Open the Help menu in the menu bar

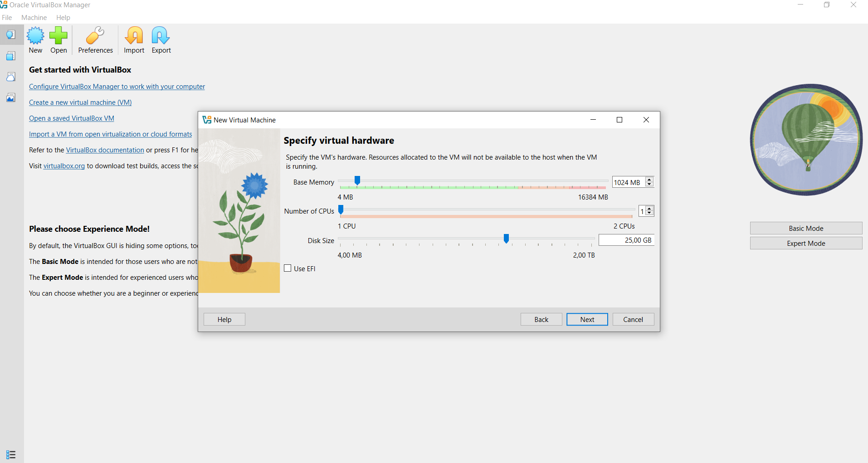[x=63, y=18]
